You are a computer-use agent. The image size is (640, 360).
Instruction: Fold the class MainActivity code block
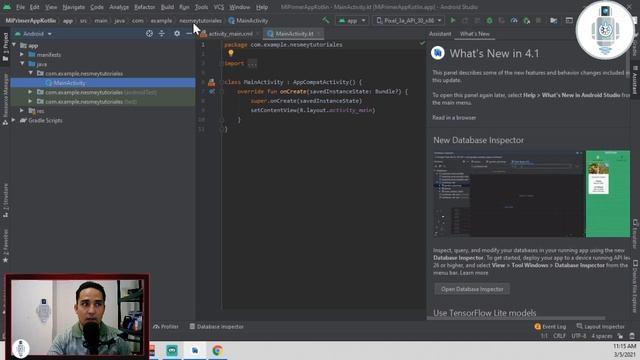[x=221, y=82]
